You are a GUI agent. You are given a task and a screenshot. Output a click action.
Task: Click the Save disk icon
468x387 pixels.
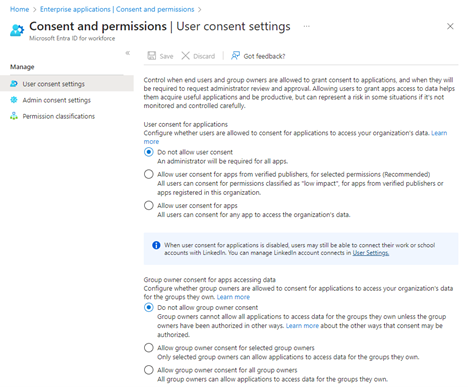click(x=152, y=56)
